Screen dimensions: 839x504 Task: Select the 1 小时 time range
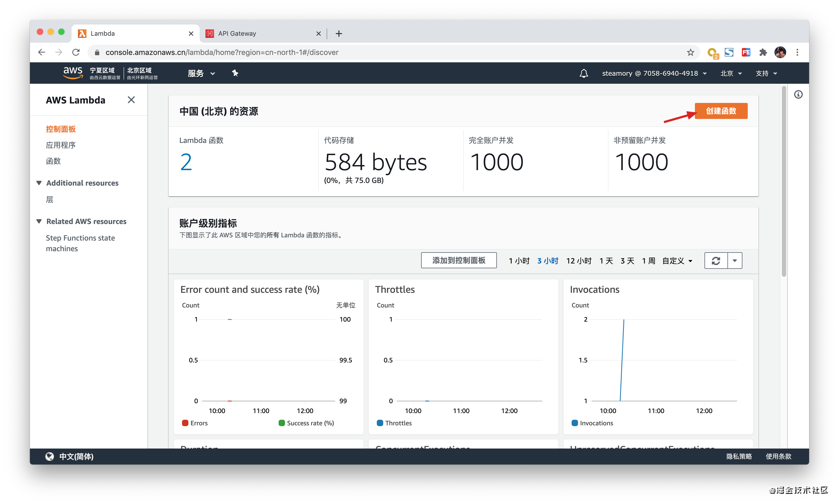[519, 261]
